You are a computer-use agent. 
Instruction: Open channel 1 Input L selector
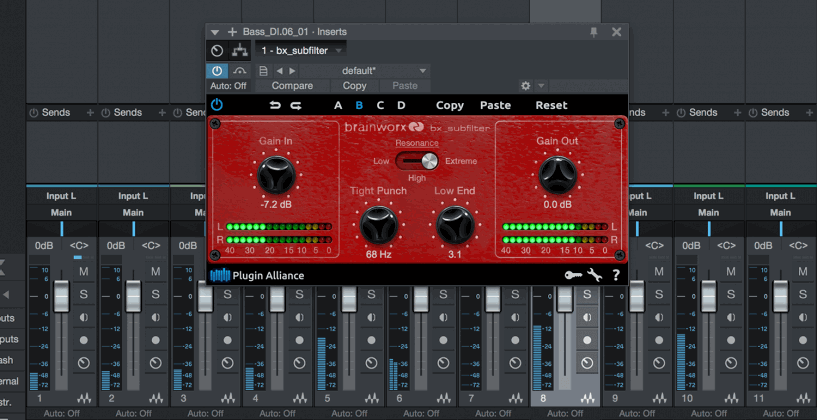coord(61,196)
